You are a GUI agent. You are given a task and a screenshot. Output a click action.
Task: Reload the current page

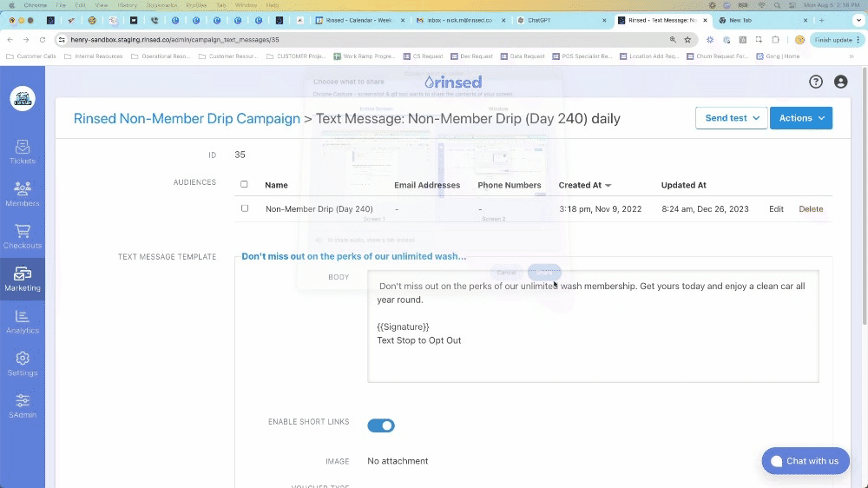tap(42, 40)
